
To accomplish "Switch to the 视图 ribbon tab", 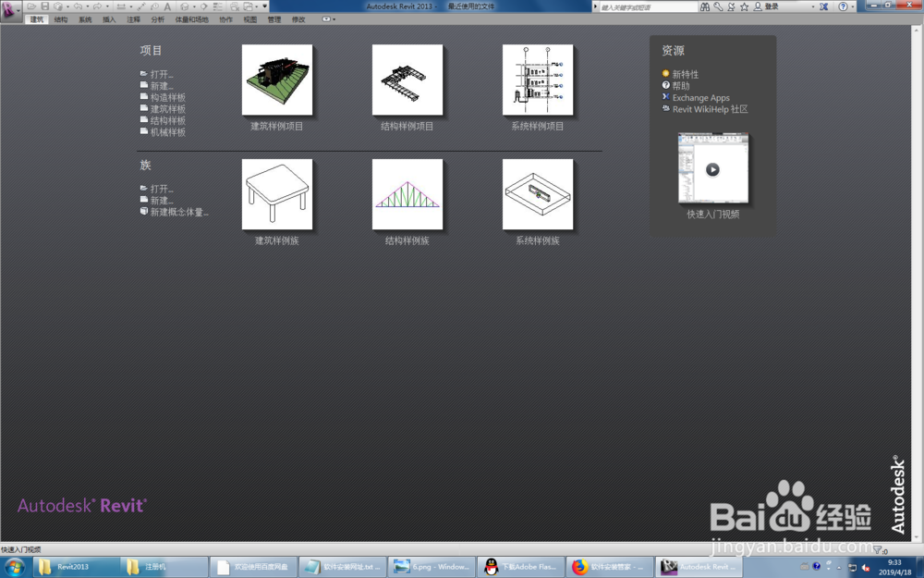I will click(x=249, y=19).
